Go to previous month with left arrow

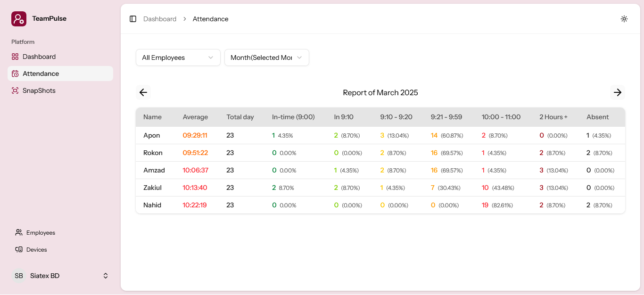pos(143,92)
